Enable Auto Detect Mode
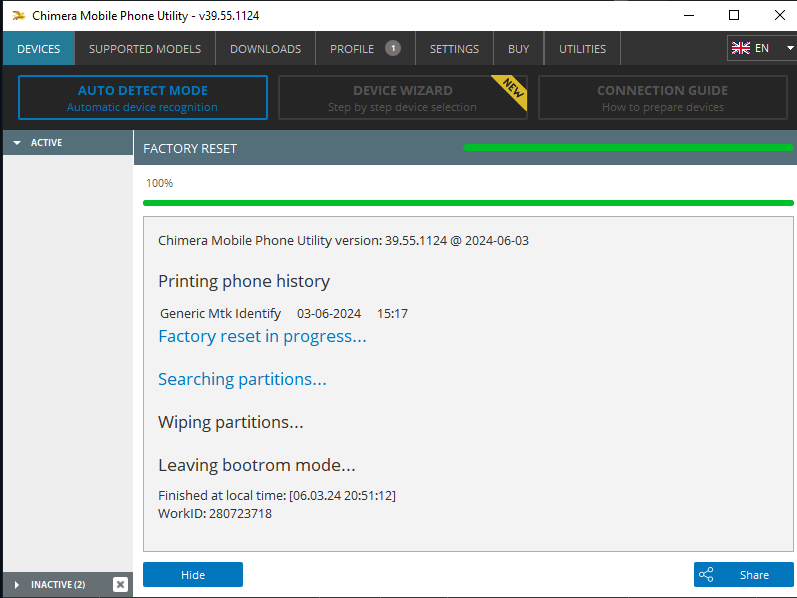 [x=142, y=98]
